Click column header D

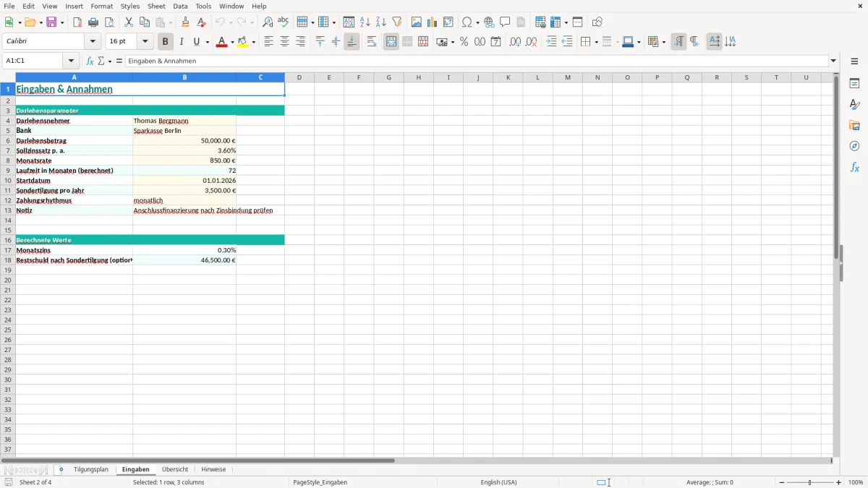point(299,77)
